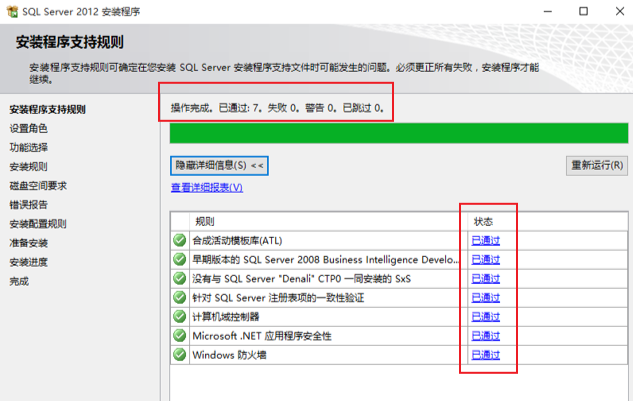633x401 pixels.
Task: Click page heading 安装程序支持规则
Action: click(x=70, y=42)
